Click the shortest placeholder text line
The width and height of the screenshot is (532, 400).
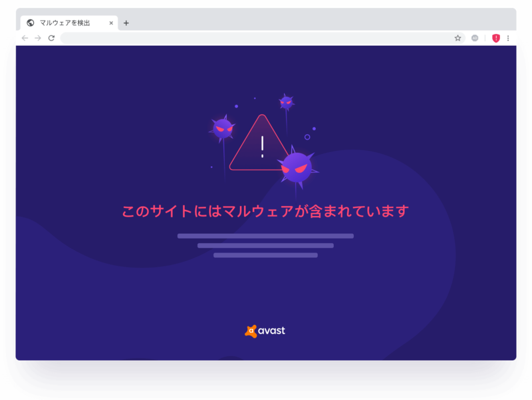coord(265,255)
